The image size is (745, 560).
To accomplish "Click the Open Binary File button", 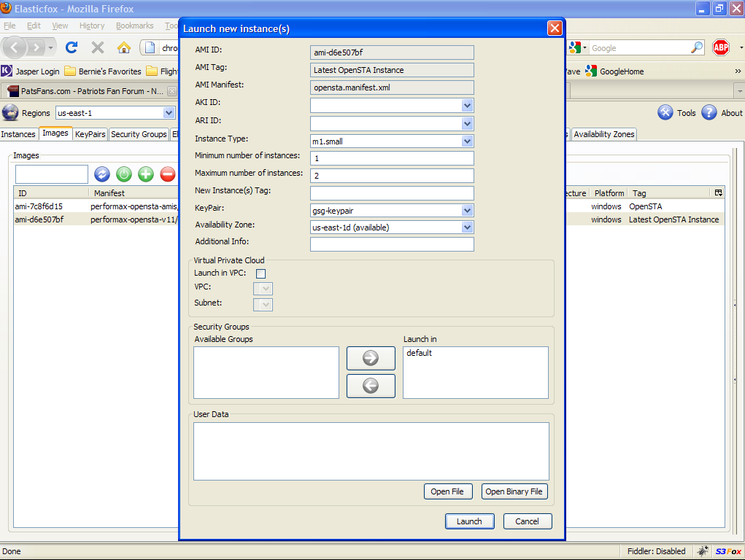I will (x=514, y=491).
